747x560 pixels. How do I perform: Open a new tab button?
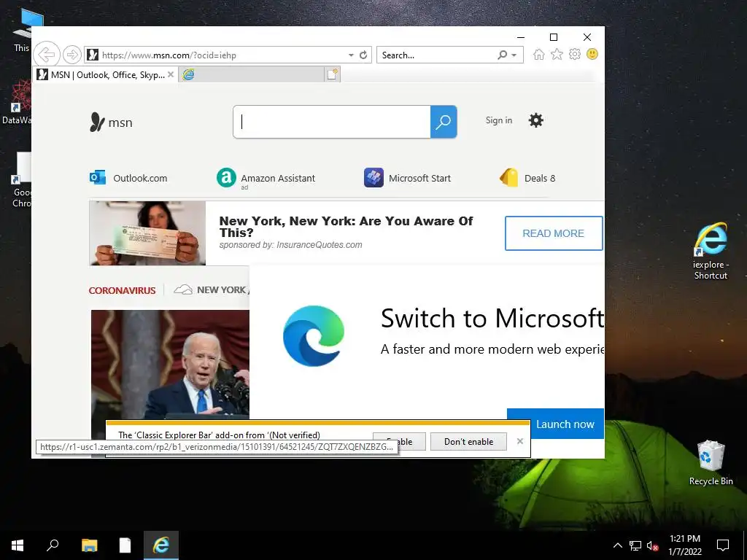pos(333,74)
